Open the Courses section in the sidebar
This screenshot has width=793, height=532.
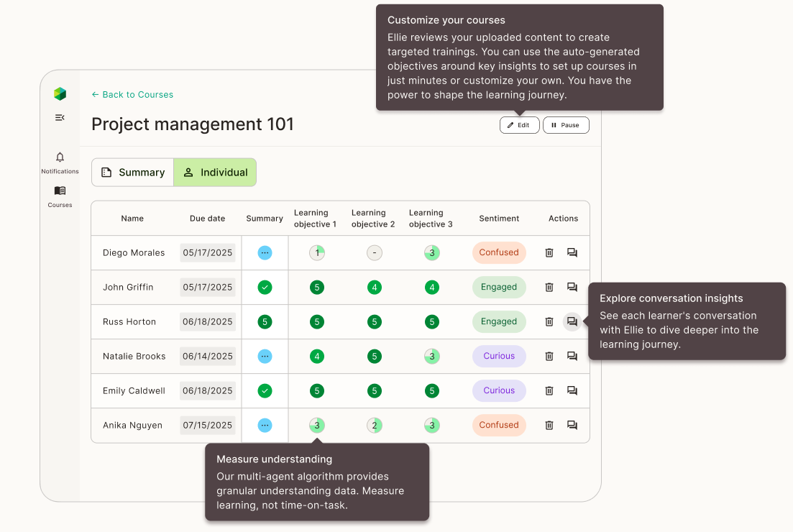60,194
